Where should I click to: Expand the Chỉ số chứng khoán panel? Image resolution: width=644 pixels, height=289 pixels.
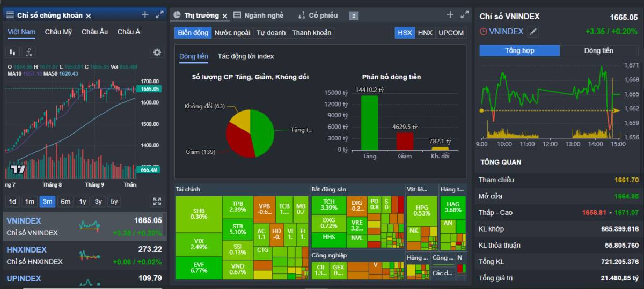point(159,15)
